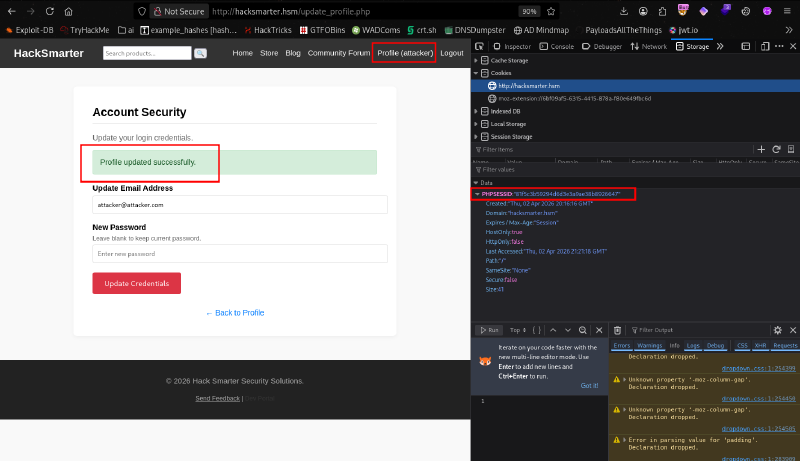Click the Update Credentials button
The image size is (800, 461).
(136, 283)
